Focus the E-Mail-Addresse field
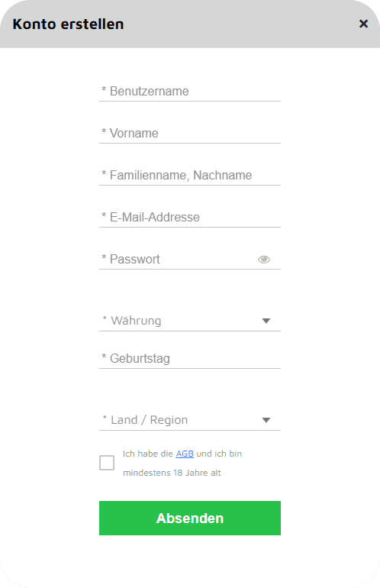Screen dimensions: 380x588 (190, 218)
